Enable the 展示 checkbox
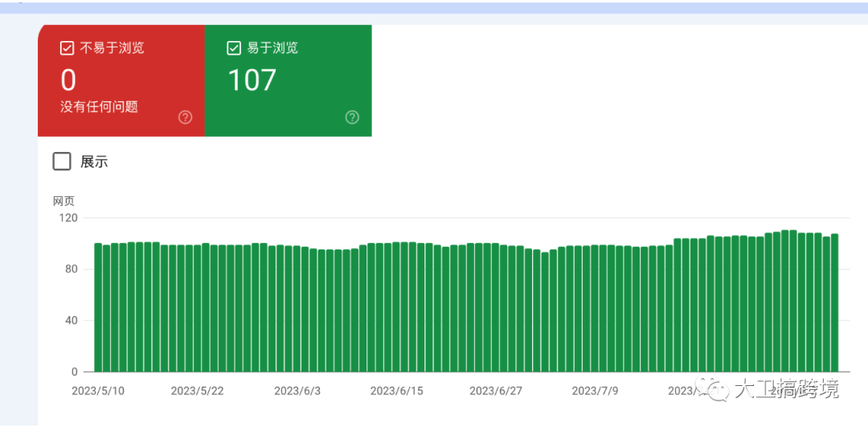This screenshot has height=427, width=868. 62,162
